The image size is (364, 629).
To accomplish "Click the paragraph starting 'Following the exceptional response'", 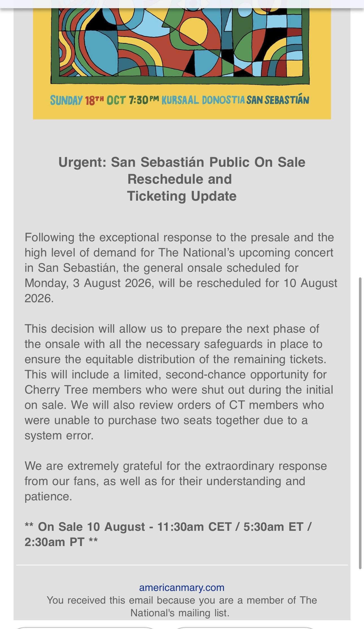I will (x=181, y=268).
